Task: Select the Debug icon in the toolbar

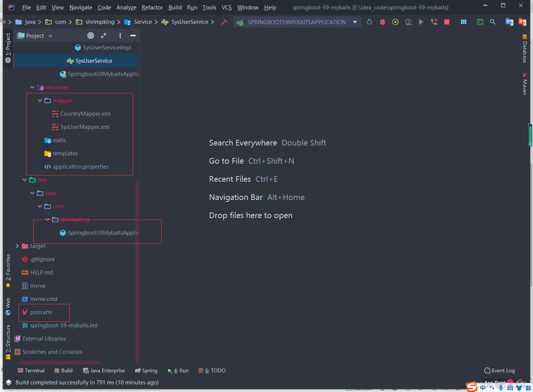Action: pyautogui.click(x=382, y=22)
